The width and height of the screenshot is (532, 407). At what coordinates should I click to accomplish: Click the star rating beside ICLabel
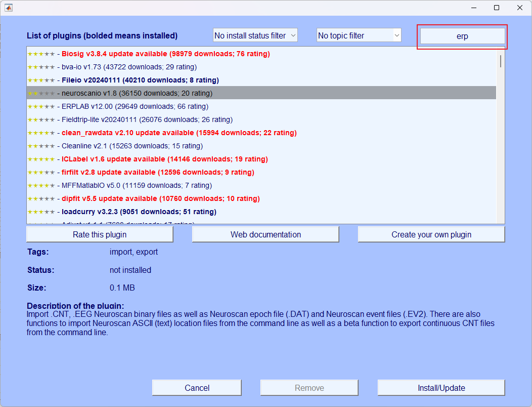point(41,159)
